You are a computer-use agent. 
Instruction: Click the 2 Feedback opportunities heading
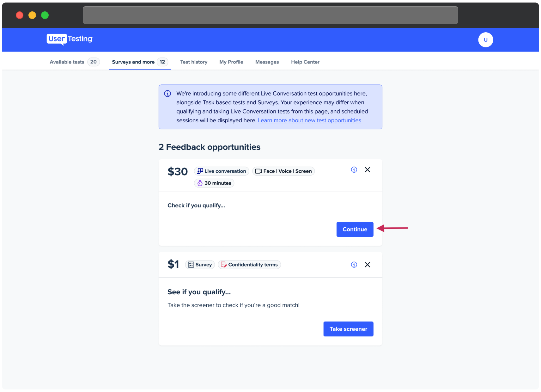[210, 147]
